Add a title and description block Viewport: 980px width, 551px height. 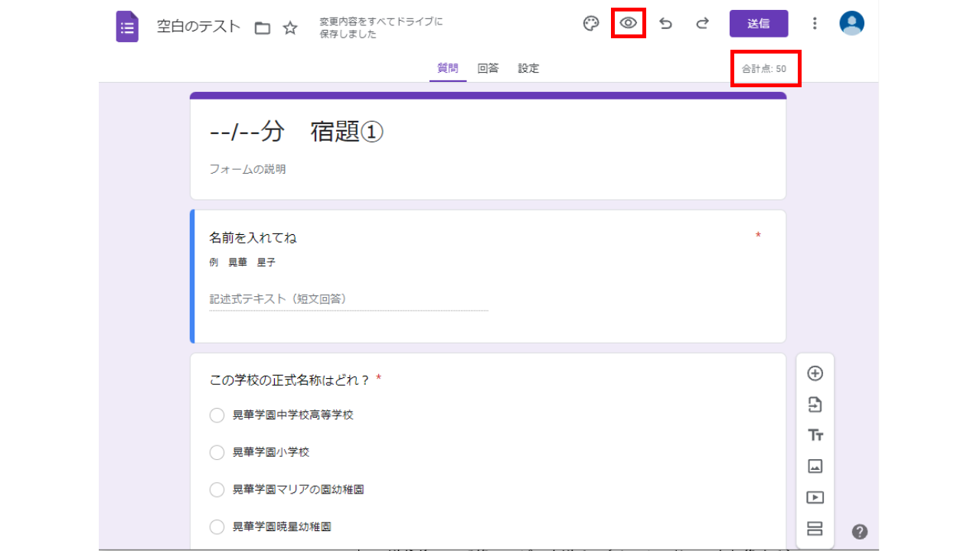pos(815,435)
